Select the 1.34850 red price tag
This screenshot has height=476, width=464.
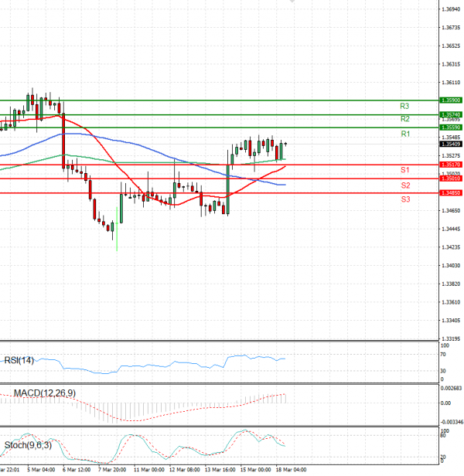point(451,193)
